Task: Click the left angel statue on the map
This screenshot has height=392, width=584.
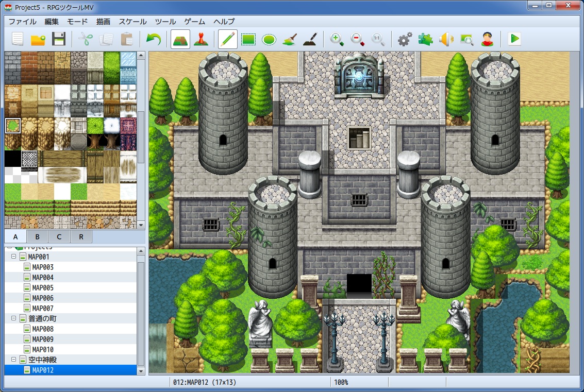Action: 260,323
